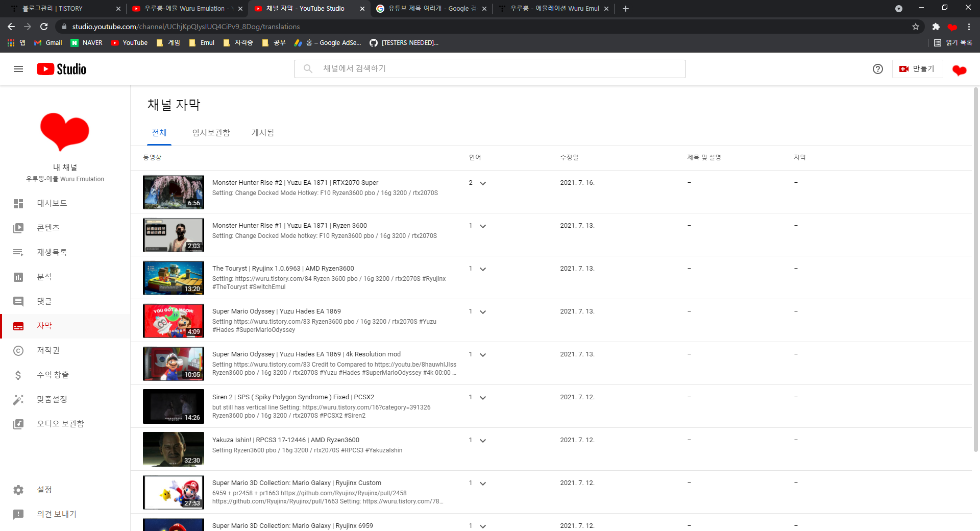The height and width of the screenshot is (531, 980).
Task: Open the Google AdSense bookmark
Action: point(328,43)
